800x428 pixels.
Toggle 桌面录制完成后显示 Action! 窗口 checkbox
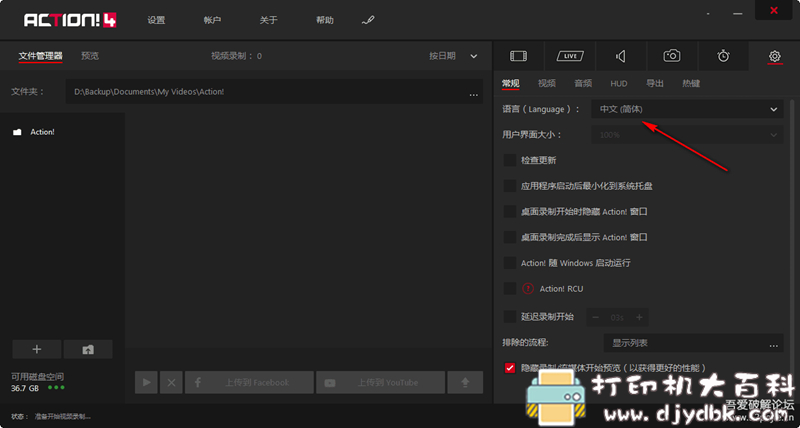tap(510, 237)
